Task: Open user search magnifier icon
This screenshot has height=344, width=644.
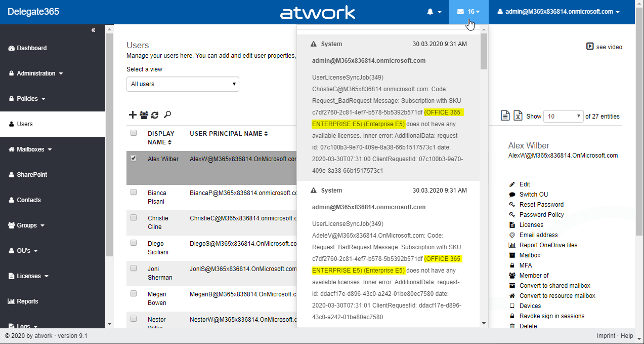Action: [167, 115]
